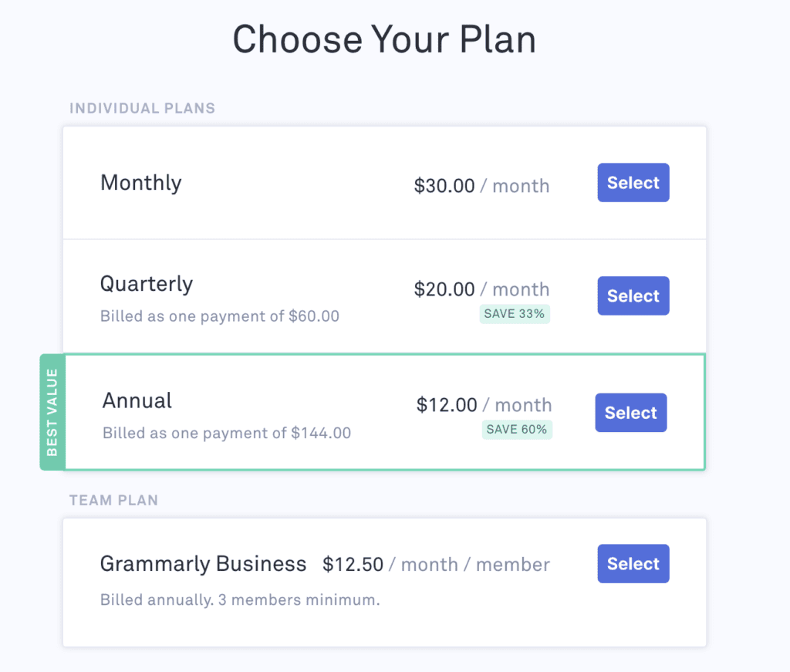The height and width of the screenshot is (672, 790).
Task: Click the SAVE 60% badge
Action: [517, 430]
